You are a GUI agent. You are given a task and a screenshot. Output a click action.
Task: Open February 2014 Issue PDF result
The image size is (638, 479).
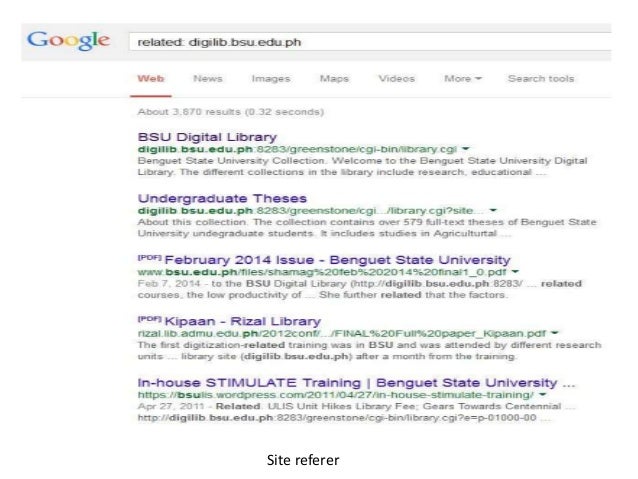[337, 260]
